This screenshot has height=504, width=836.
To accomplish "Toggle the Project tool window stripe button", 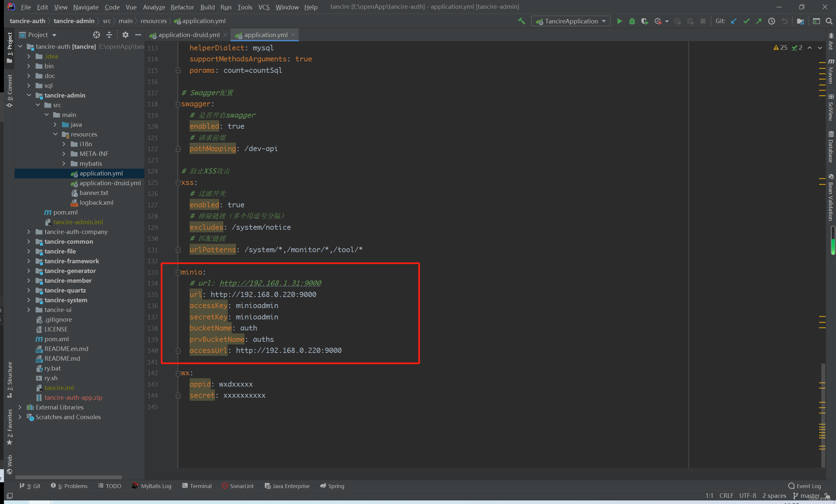I will pos(9,47).
